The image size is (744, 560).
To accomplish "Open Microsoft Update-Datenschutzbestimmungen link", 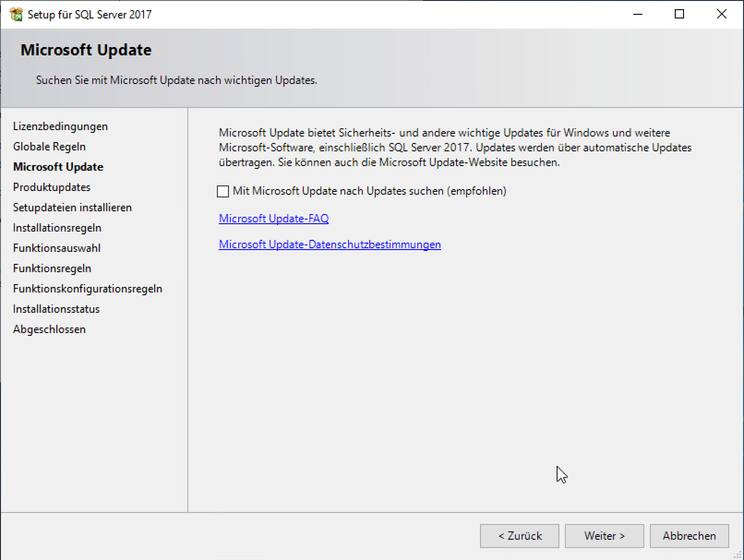I will pos(330,244).
